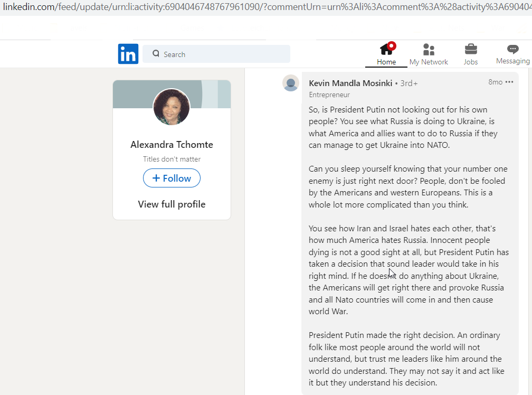Click the 8mo comment timestamp

click(x=496, y=82)
